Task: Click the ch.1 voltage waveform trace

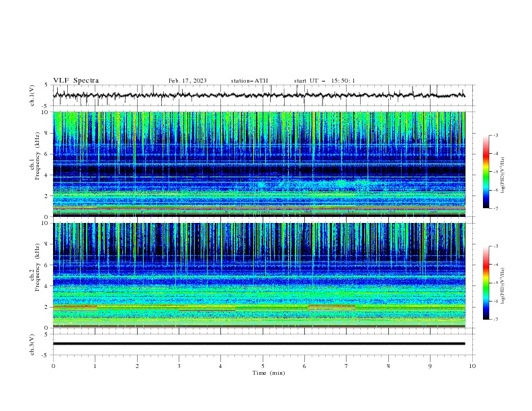Action: [259, 95]
